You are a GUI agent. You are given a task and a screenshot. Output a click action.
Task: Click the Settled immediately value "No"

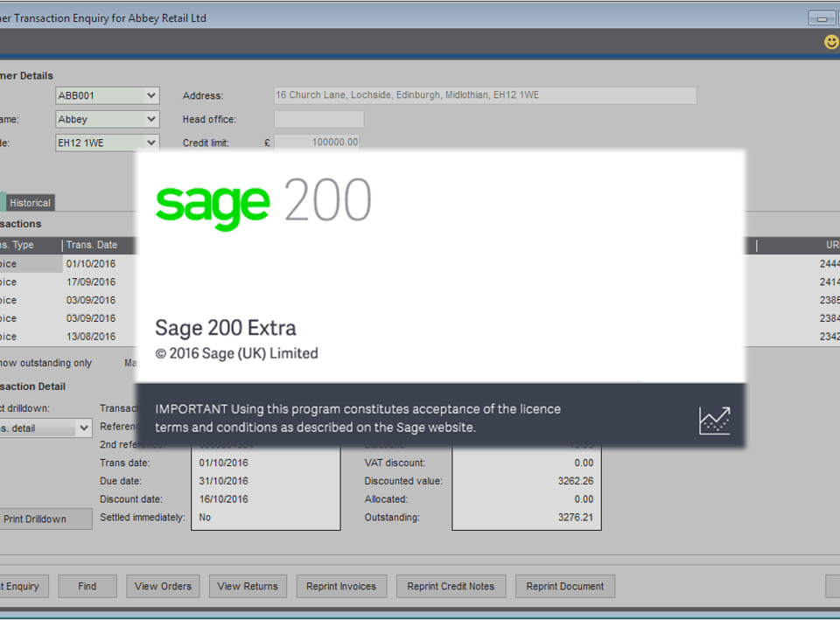pyautogui.click(x=205, y=518)
